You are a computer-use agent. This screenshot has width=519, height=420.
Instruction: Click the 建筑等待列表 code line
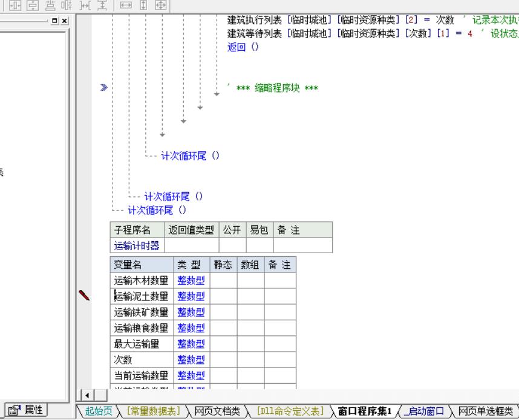(373, 33)
